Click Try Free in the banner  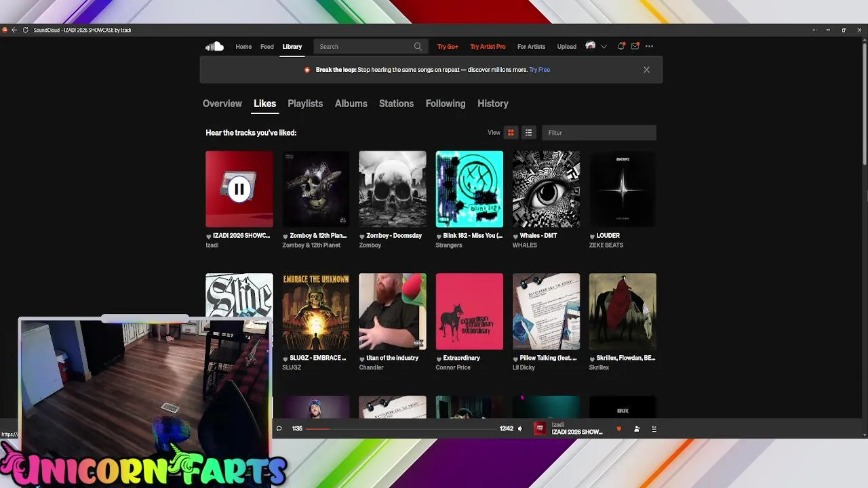[540, 70]
